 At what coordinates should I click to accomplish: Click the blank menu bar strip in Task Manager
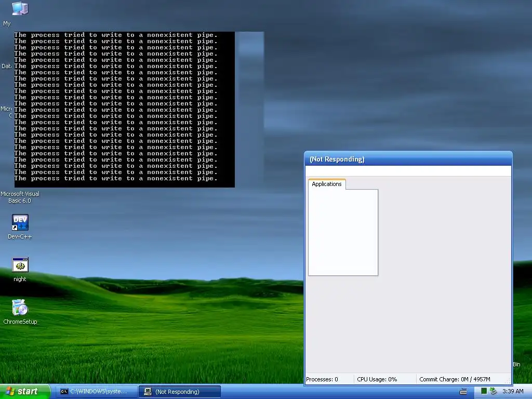click(408, 171)
